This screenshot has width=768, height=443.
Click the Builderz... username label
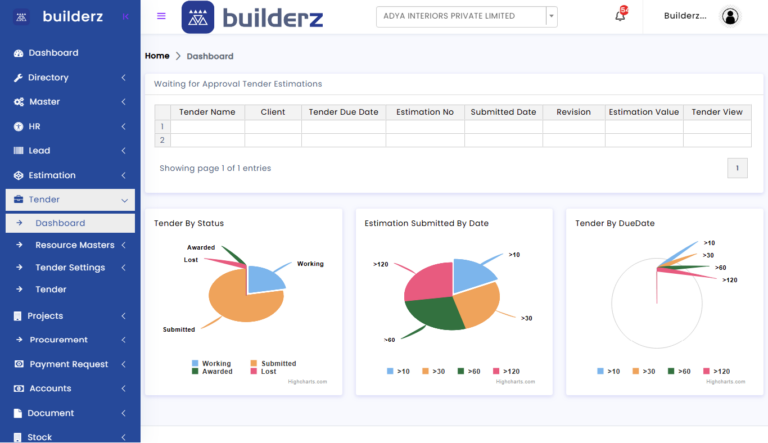pos(685,16)
